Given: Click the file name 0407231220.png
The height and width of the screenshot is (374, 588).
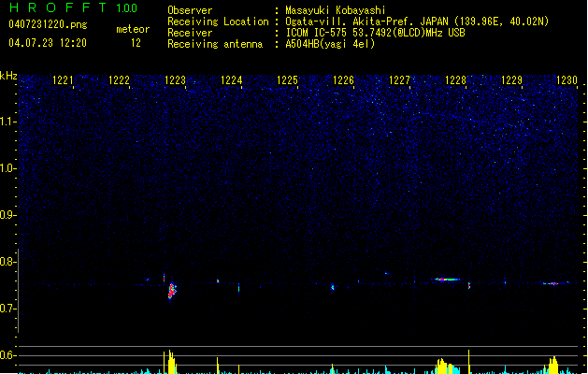Looking at the screenshot, I should [x=48, y=25].
